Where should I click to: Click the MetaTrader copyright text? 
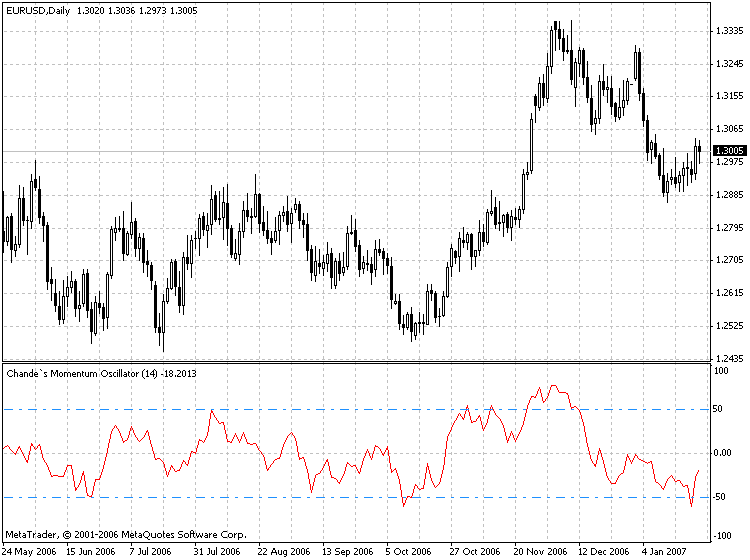click(126, 535)
